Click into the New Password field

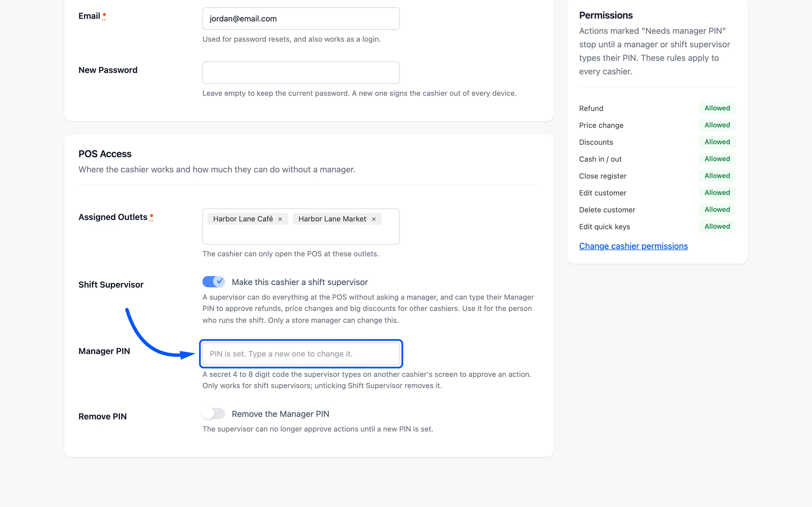301,72
